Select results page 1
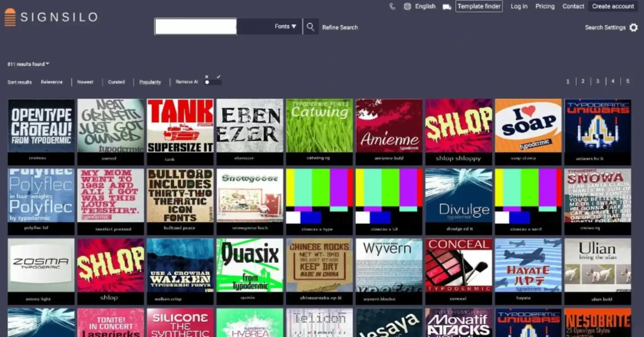Screen dimensions: 644x337 click(568, 81)
